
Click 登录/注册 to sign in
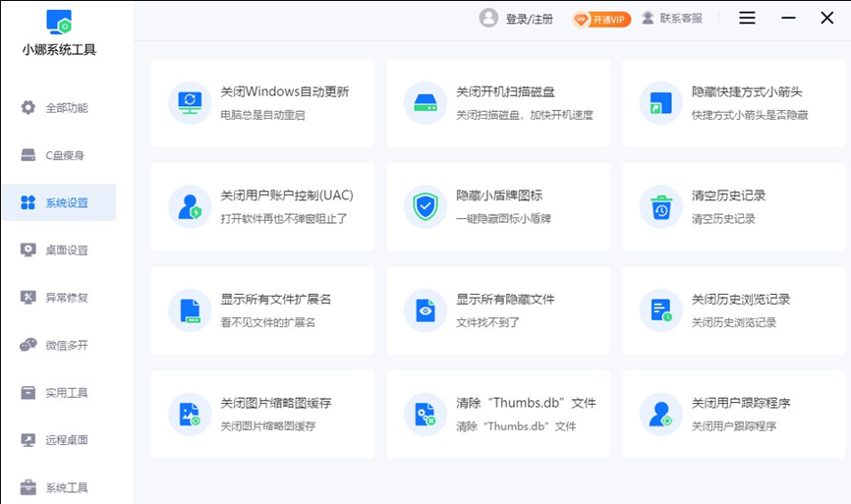point(529,19)
